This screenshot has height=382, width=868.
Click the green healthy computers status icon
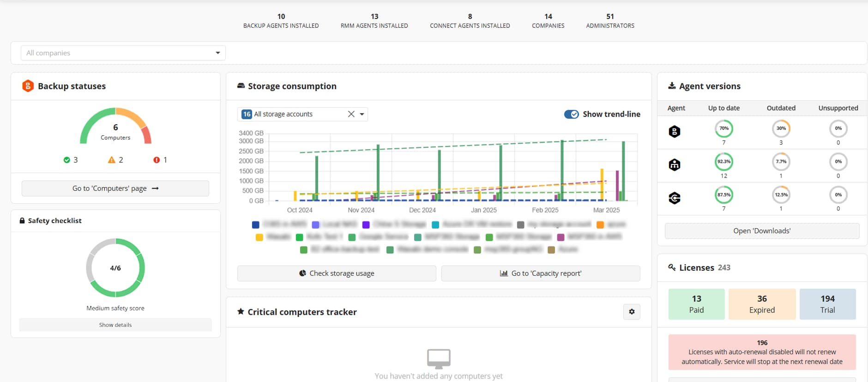[x=67, y=160]
